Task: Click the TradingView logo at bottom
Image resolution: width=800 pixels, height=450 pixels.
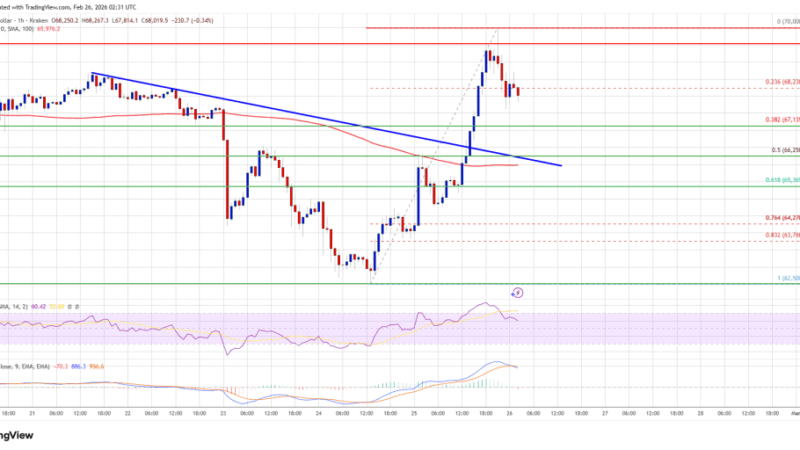Action: [17, 435]
